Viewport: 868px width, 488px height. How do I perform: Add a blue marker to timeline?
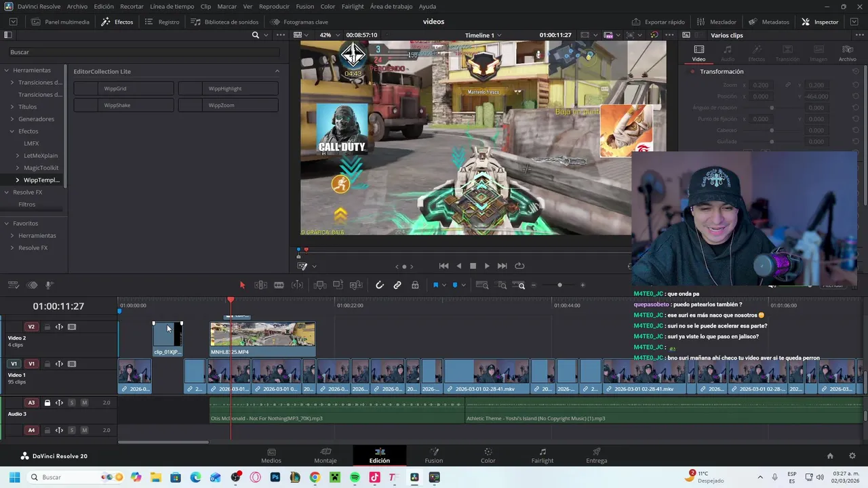pos(455,285)
